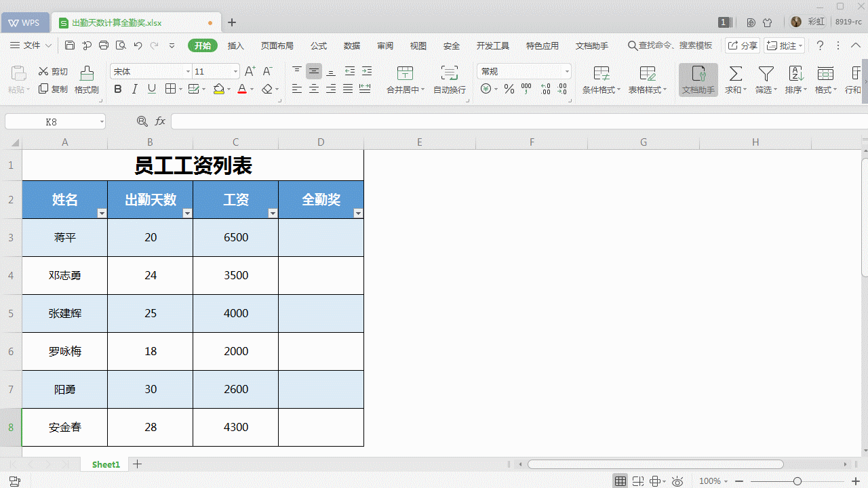Viewport: 868px width, 488px height.
Task: Select the 筛选 filter icon
Action: tap(766, 76)
